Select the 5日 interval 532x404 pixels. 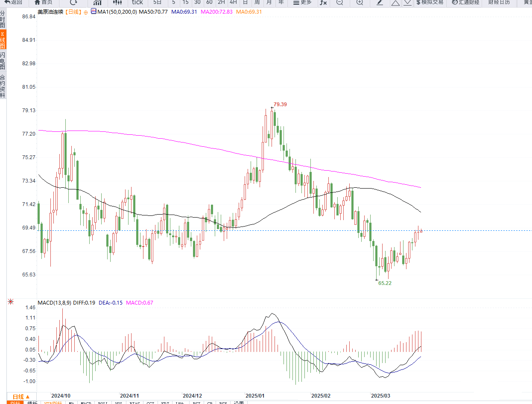pos(158,2)
